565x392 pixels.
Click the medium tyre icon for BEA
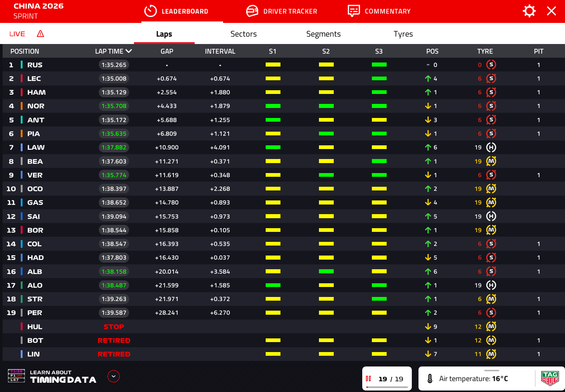pos(491,161)
